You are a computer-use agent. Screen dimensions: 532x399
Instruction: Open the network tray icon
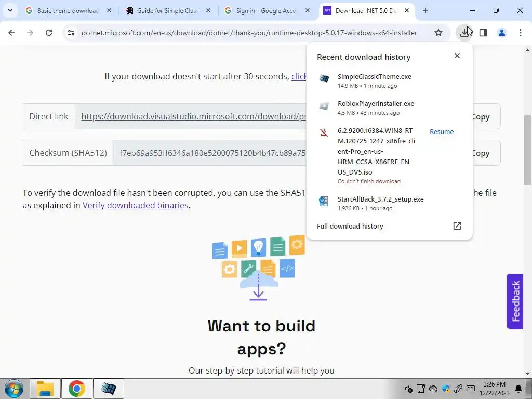(421, 389)
